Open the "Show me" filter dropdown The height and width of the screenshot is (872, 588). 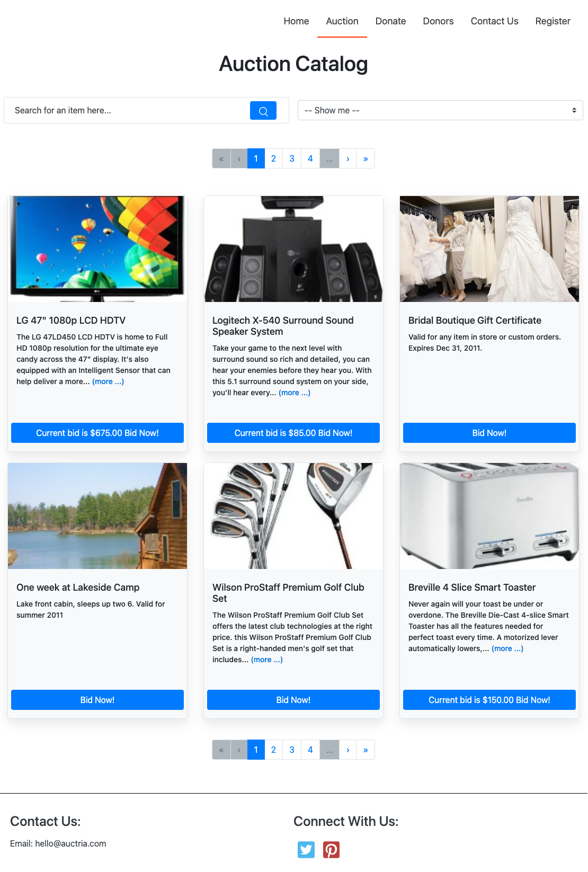point(440,110)
